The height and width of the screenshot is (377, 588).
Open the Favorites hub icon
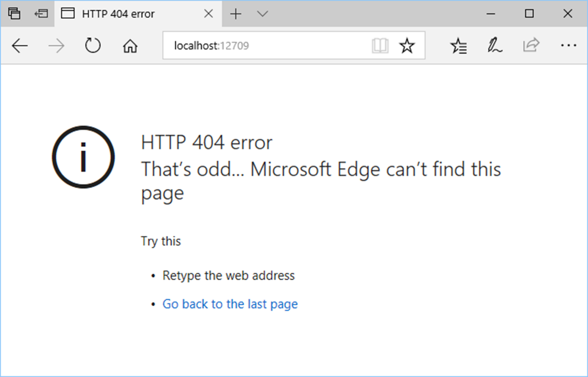[x=458, y=46]
